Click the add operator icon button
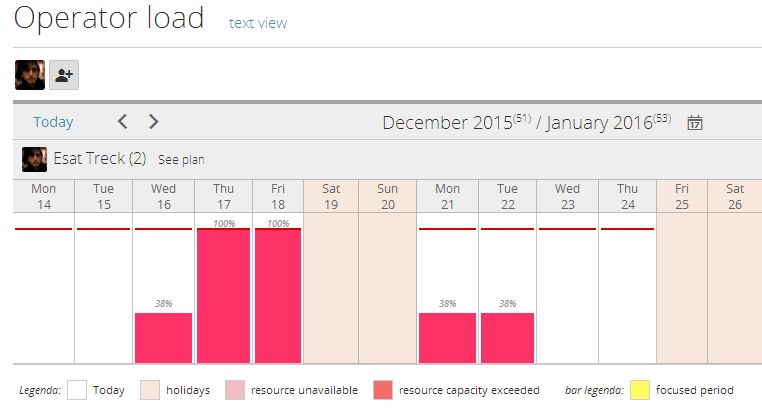This screenshot has width=762, height=414. [x=64, y=75]
